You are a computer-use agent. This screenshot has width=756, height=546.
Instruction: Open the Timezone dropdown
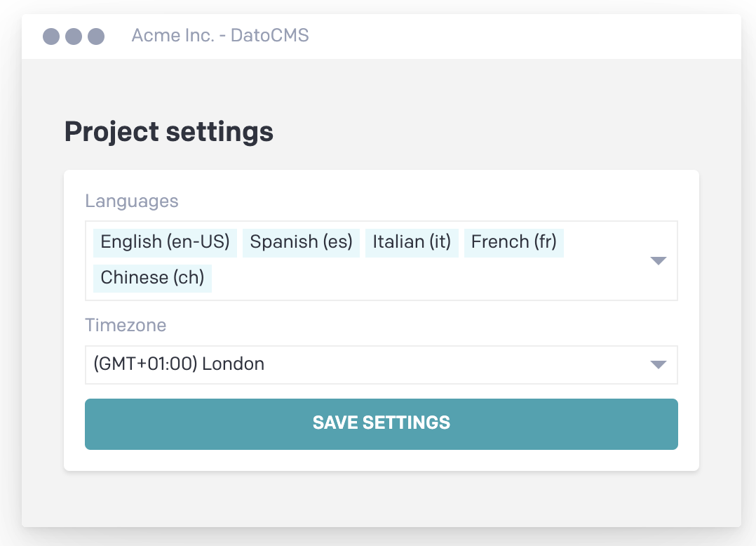(x=658, y=364)
